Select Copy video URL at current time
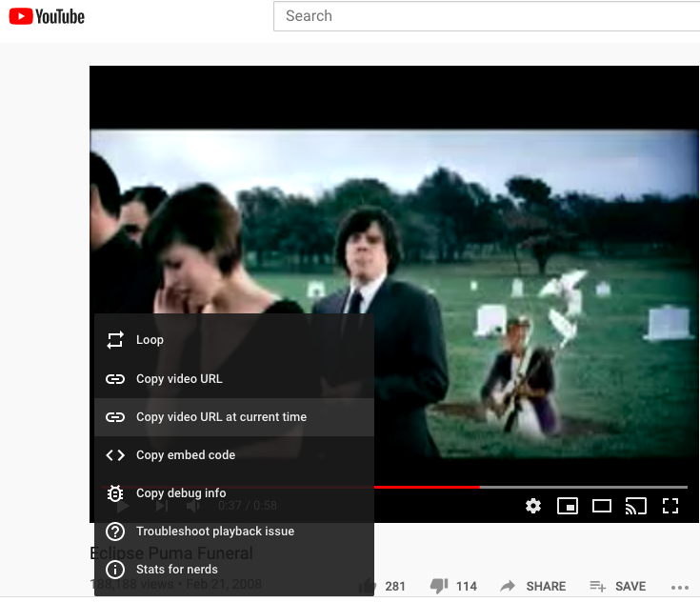The height and width of the screenshot is (602, 700). (234, 416)
